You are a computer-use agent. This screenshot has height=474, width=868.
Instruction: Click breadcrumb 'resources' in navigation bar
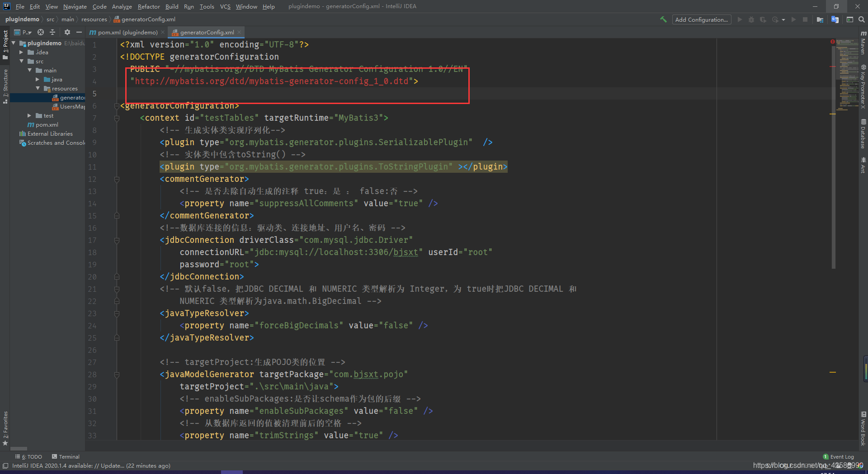[94, 19]
